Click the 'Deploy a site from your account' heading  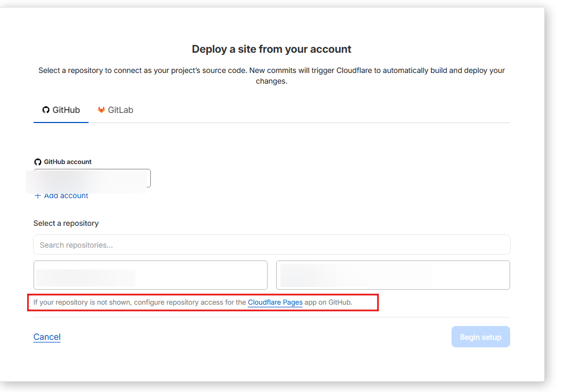pyautogui.click(x=271, y=49)
